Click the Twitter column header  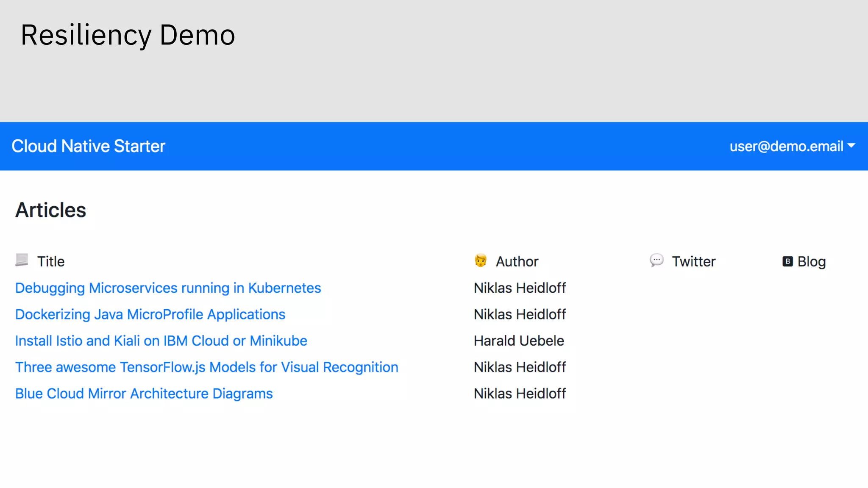tap(693, 261)
